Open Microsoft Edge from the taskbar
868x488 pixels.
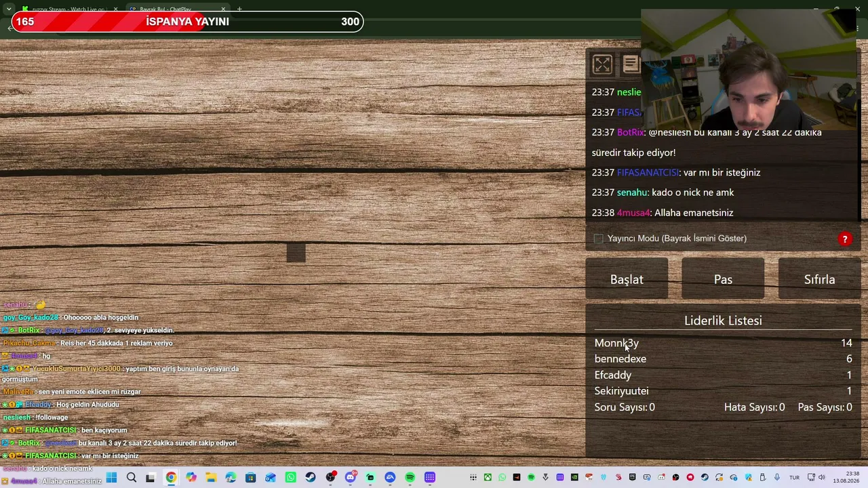click(231, 478)
